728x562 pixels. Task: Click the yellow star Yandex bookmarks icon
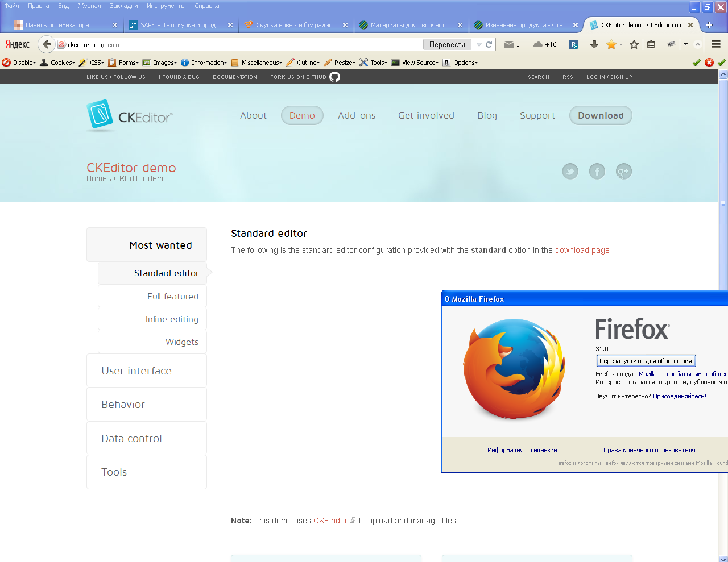click(x=611, y=44)
